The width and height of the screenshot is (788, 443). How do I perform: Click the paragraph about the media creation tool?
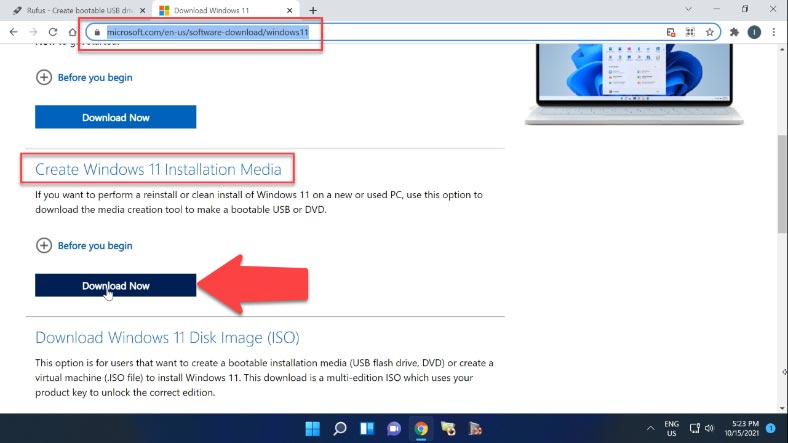coord(259,202)
